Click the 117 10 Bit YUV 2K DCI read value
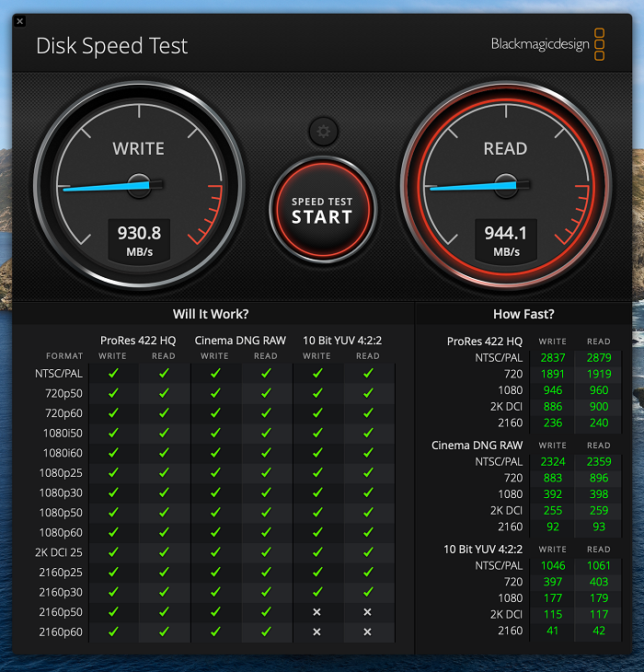 click(599, 615)
